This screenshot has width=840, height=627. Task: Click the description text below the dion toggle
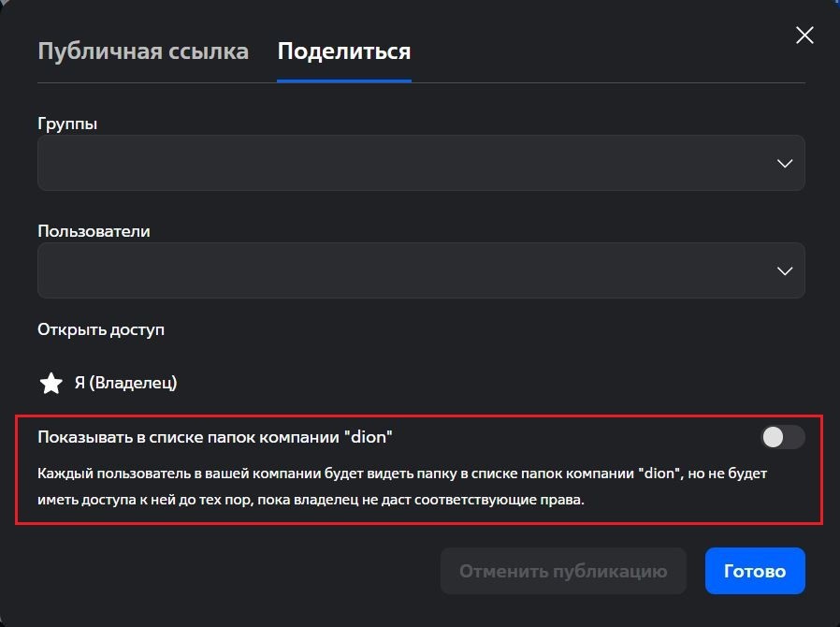(402, 487)
